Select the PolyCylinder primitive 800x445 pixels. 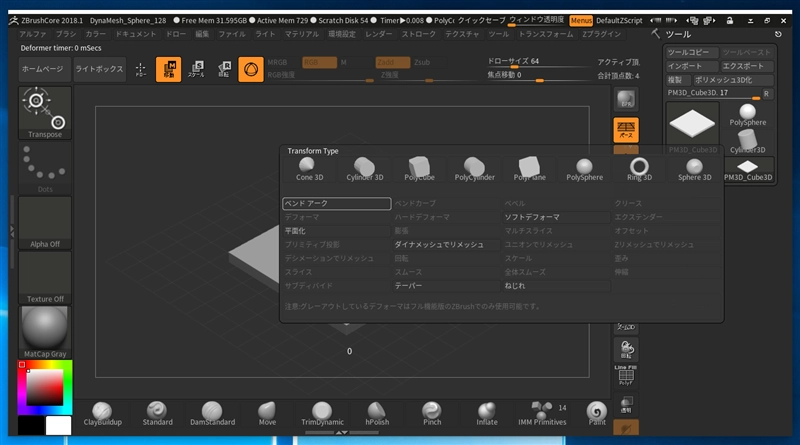474,169
